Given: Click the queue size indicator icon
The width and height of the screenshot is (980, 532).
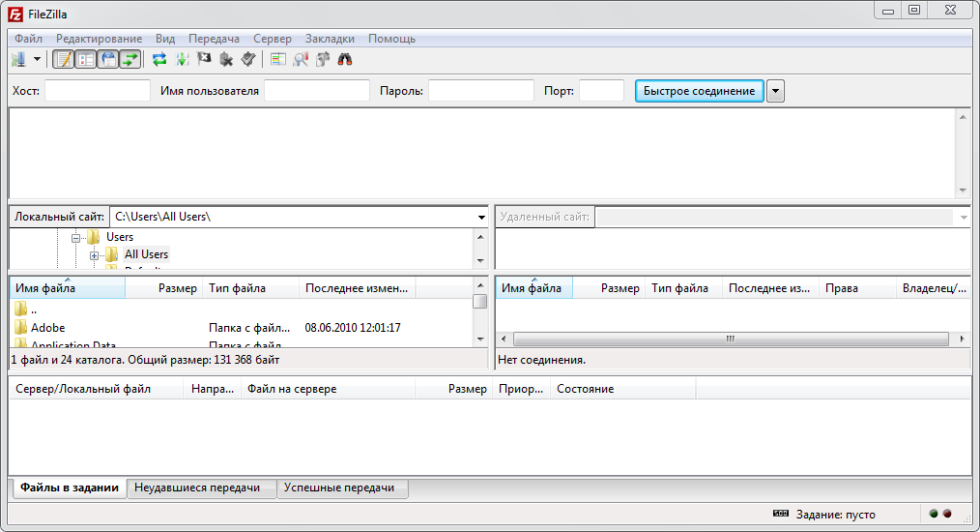Looking at the screenshot, I should tap(781, 514).
